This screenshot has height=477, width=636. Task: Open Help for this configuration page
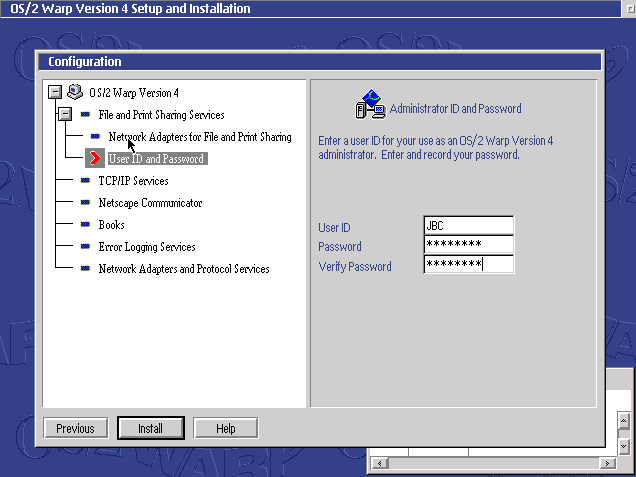click(225, 429)
